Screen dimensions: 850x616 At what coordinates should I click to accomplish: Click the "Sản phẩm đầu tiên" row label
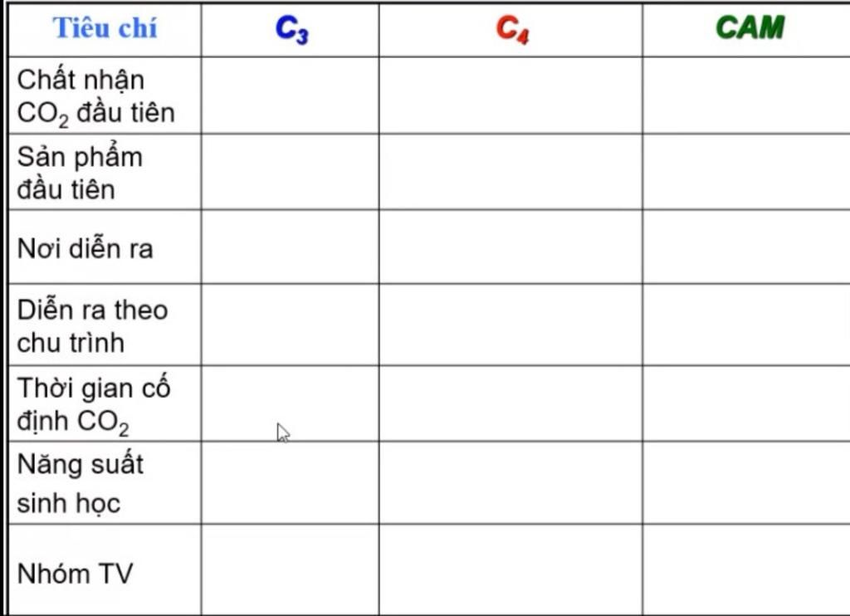[80, 173]
